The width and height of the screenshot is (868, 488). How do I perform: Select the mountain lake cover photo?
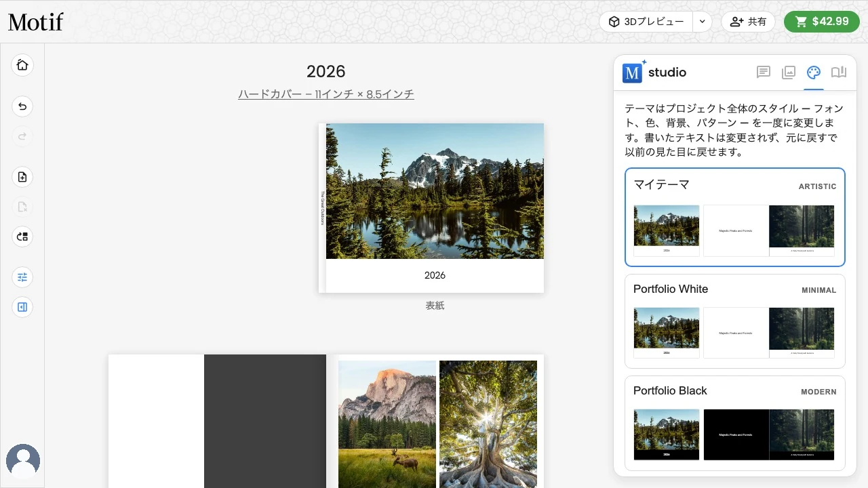435,191
